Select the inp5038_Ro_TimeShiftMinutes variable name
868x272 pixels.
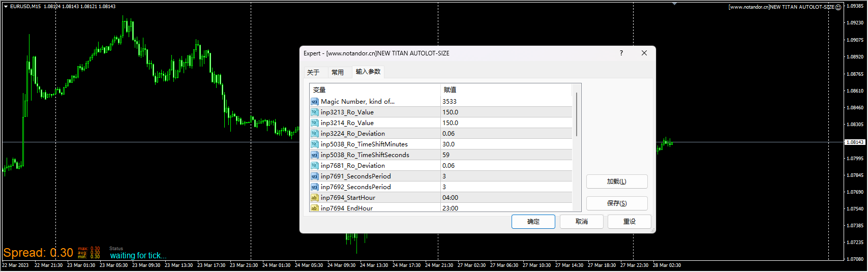(364, 144)
